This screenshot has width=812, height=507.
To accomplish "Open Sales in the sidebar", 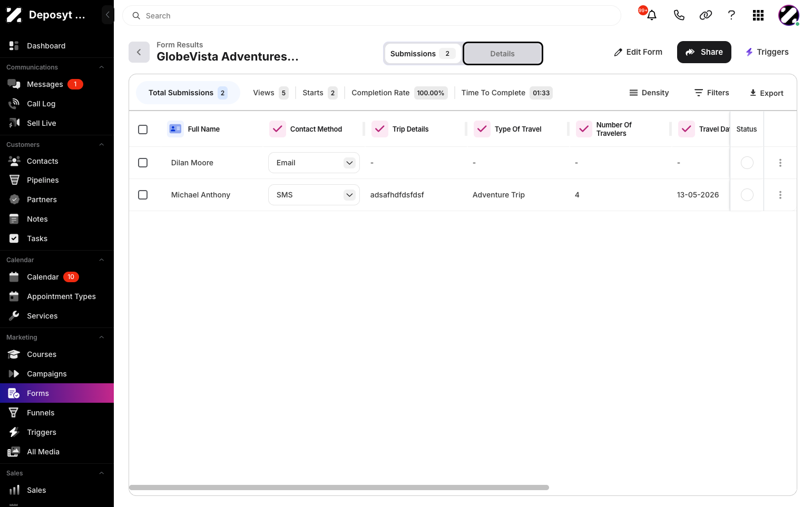I will coord(57,490).
